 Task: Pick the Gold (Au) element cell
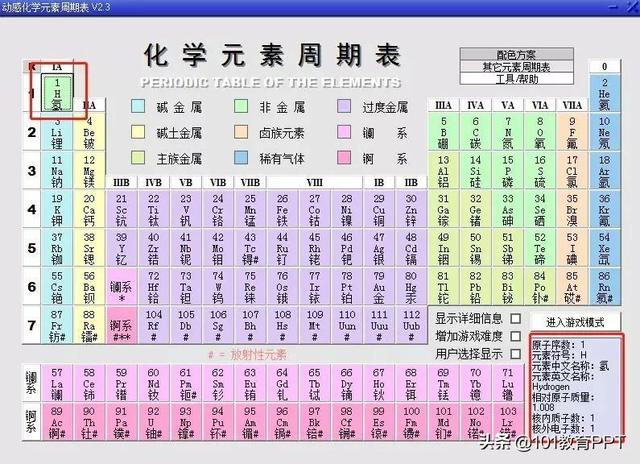[x=379, y=287]
